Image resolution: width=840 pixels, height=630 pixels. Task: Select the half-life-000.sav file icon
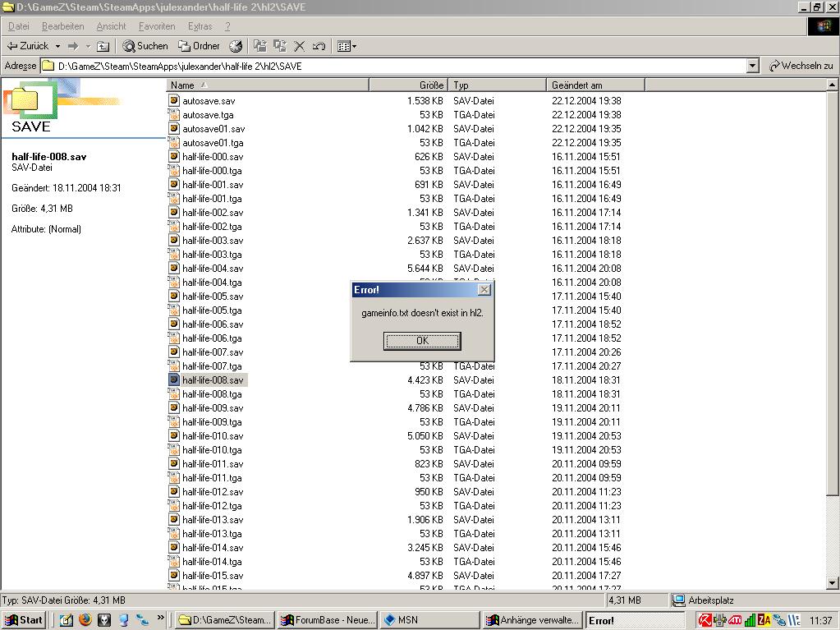[173, 156]
